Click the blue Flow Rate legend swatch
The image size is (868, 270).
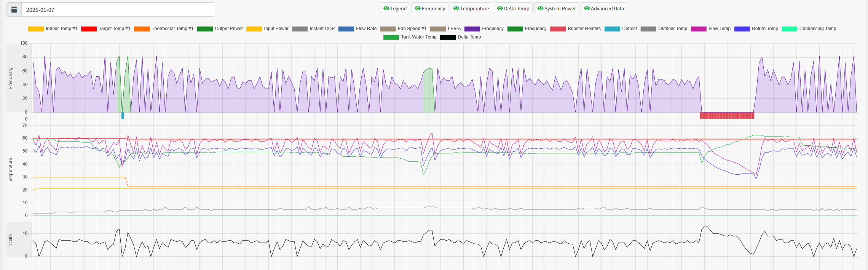(x=346, y=29)
